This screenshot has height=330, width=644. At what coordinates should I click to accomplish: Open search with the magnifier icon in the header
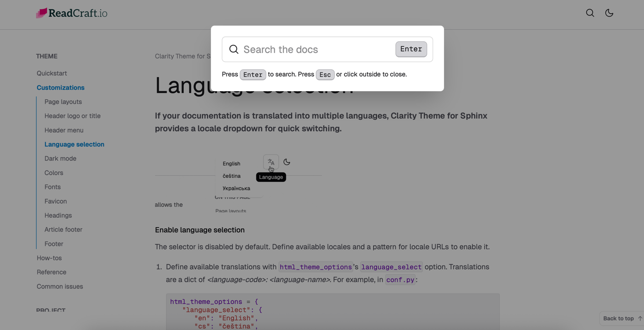click(590, 13)
